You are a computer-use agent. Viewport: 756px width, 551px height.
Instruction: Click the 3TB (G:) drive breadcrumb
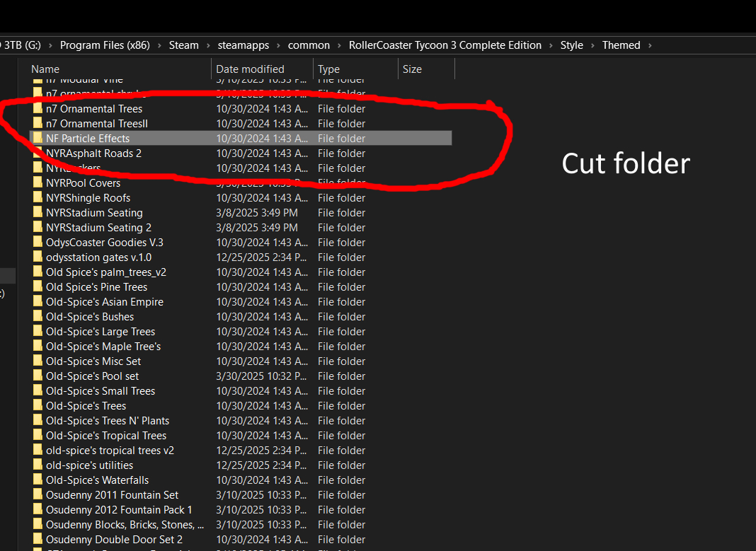point(22,45)
